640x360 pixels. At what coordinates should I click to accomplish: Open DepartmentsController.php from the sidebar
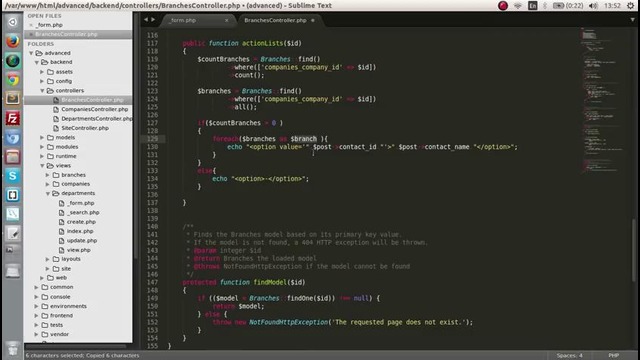(x=97, y=119)
